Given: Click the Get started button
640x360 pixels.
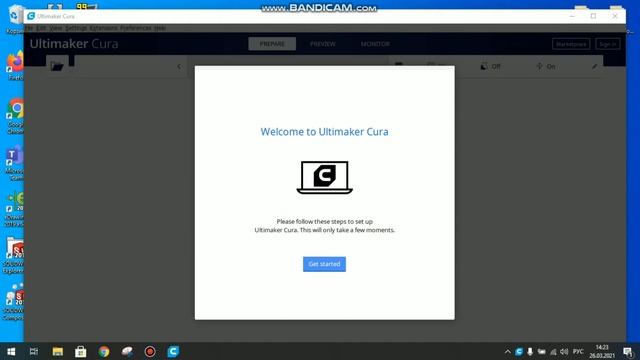Looking at the screenshot, I should [324, 264].
